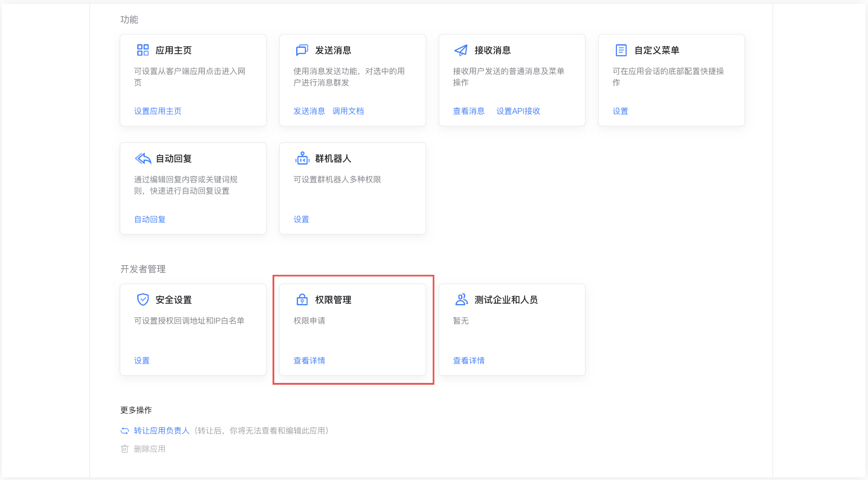Screen dimensions: 868x480
Task: Click 自动回复 link in the card
Action: 149,219
